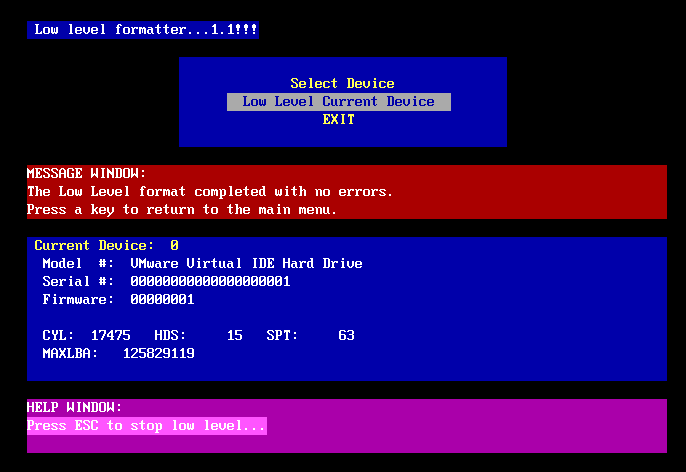Click the 'Low level formatter...1.1!!!' title bar
Viewport: 686px width, 472px height.
143,30
